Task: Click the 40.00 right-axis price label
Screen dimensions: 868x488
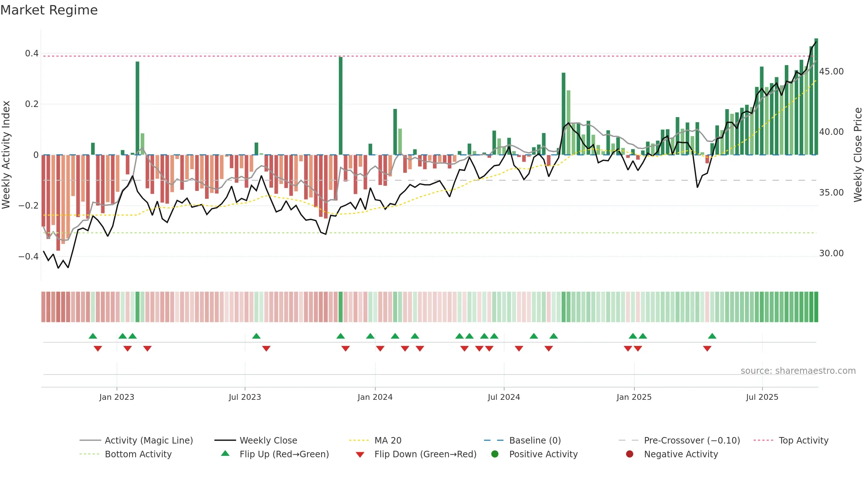Action: coord(831,132)
